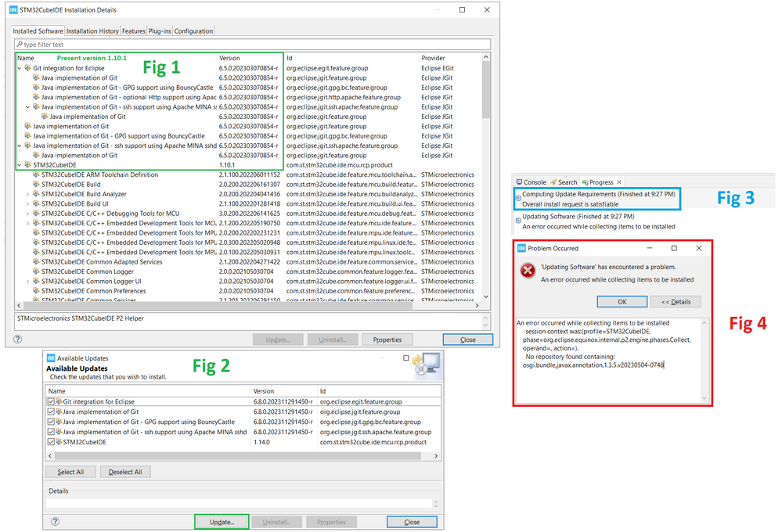Click Close button in Available Updates dialog
The width and height of the screenshot is (782, 532).
point(412,522)
